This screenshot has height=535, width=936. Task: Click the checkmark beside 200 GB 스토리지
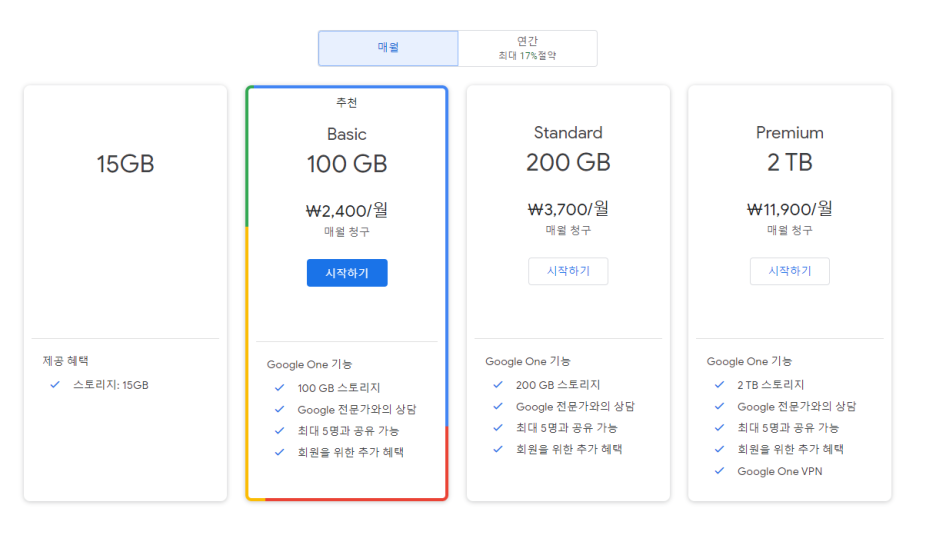point(498,385)
